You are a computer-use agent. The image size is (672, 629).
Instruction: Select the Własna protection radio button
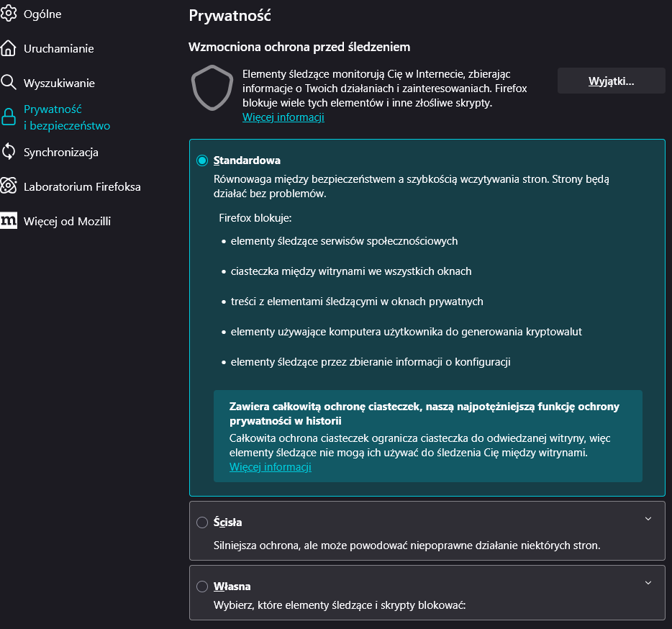pyautogui.click(x=202, y=587)
